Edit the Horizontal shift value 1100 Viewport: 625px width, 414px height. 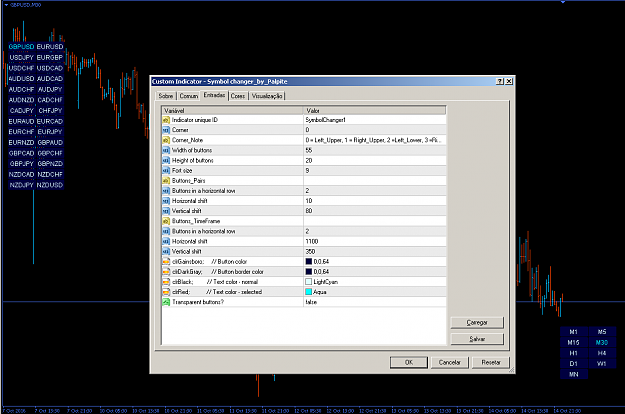pos(374,241)
